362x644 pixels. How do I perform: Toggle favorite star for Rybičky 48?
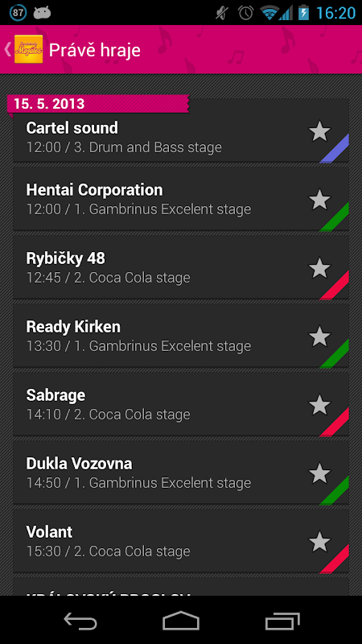click(x=319, y=269)
